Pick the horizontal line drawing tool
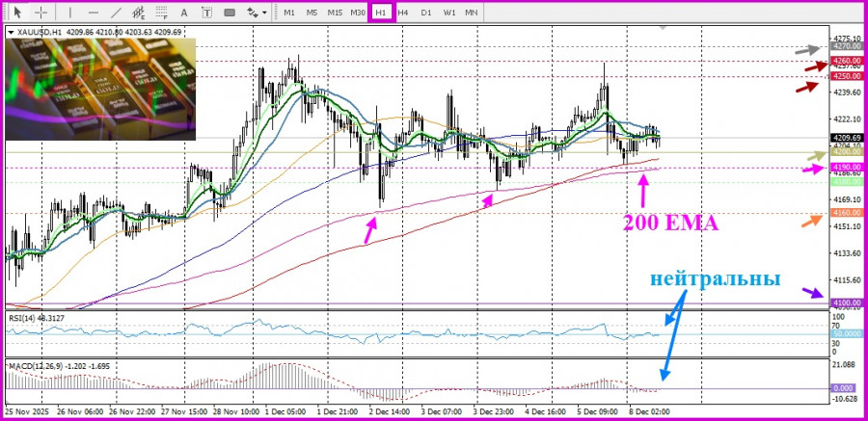Viewport: 868px width, 421px height. coord(94,13)
